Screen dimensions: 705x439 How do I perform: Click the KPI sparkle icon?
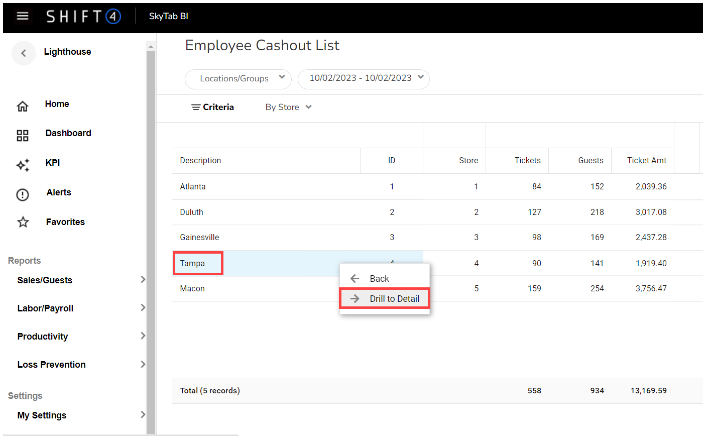pos(22,165)
